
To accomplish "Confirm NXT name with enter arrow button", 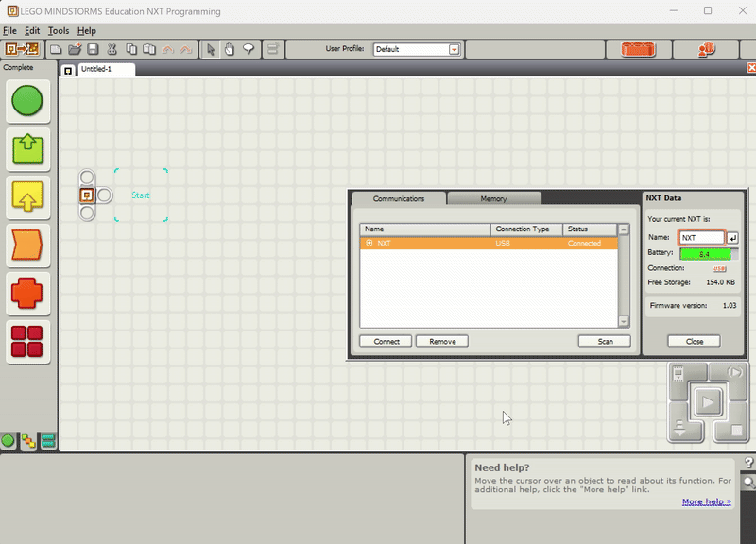I will tap(732, 238).
